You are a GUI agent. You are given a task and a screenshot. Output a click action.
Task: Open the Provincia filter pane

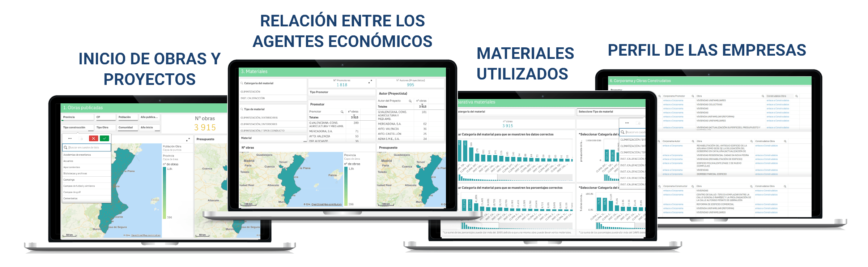coord(77,117)
